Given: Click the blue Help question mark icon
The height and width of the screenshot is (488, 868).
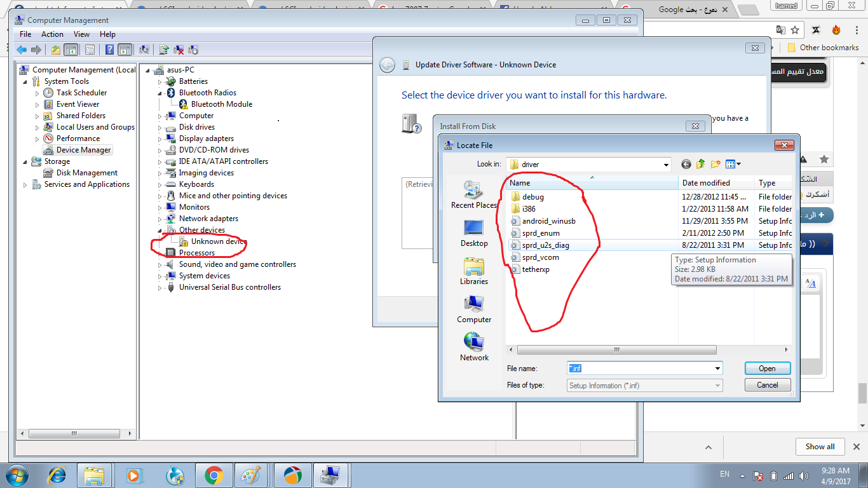Looking at the screenshot, I should [x=110, y=50].
